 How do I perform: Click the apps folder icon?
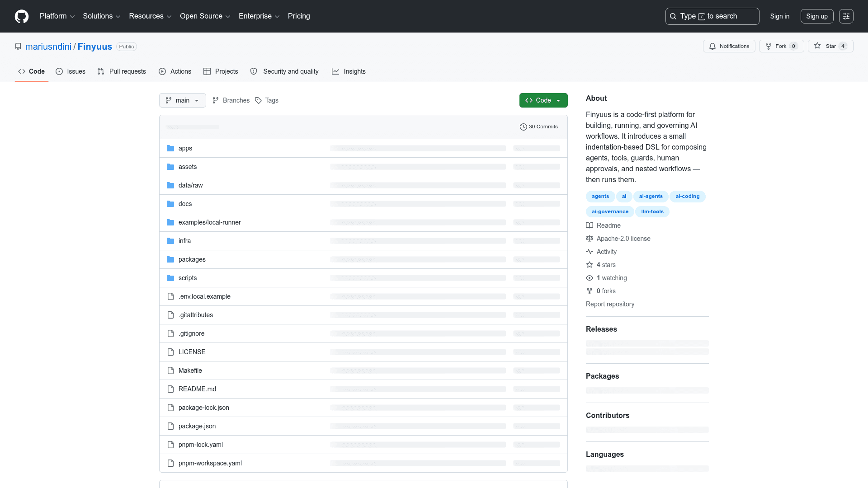click(170, 148)
